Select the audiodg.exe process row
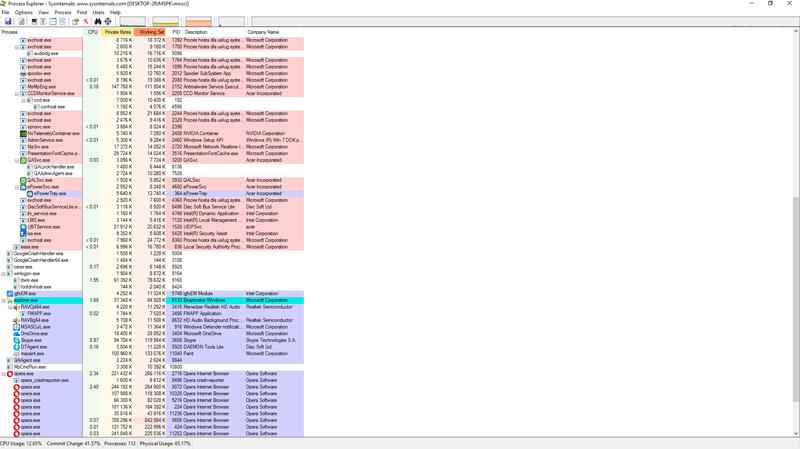 click(152, 53)
